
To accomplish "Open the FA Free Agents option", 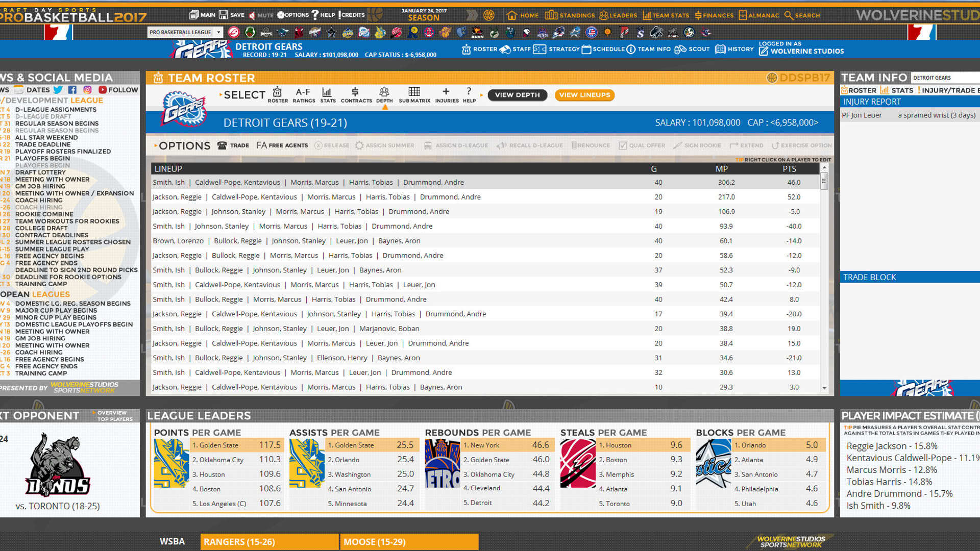I will click(282, 145).
